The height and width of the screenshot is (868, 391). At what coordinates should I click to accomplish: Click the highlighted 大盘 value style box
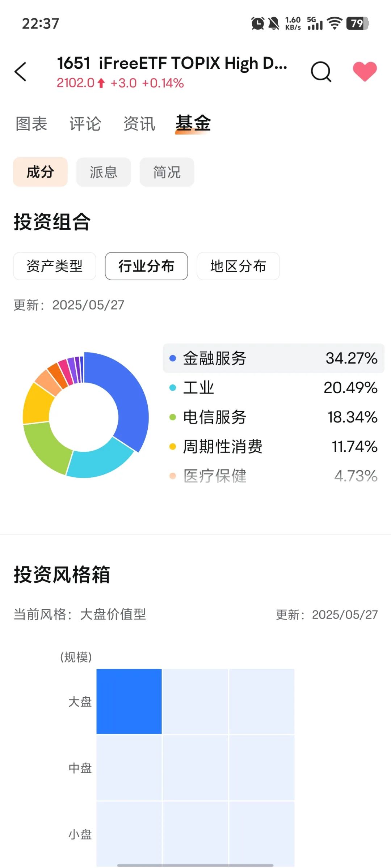[129, 702]
